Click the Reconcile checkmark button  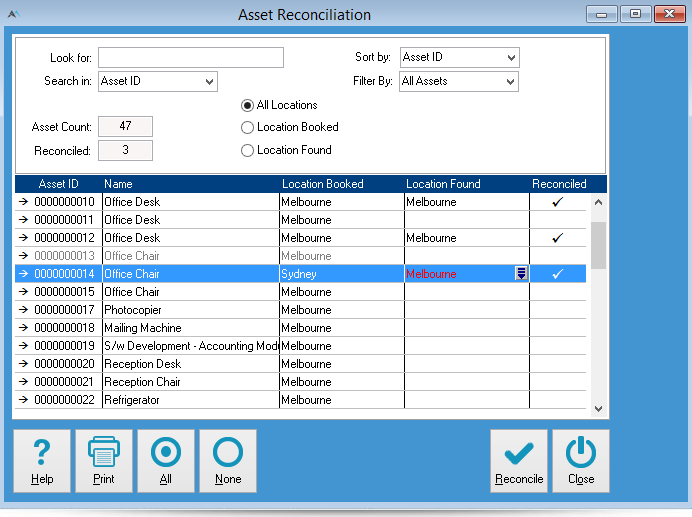tap(519, 461)
